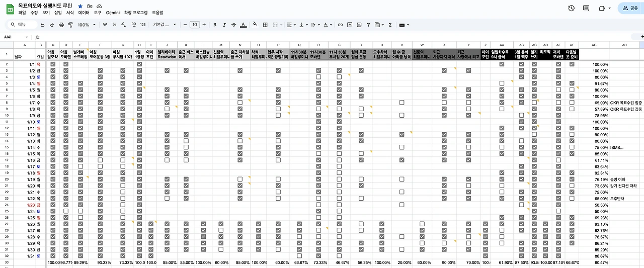The image size is (644, 268).
Task: Click the undo arrow in the toolbar
Action: pos(43,25)
